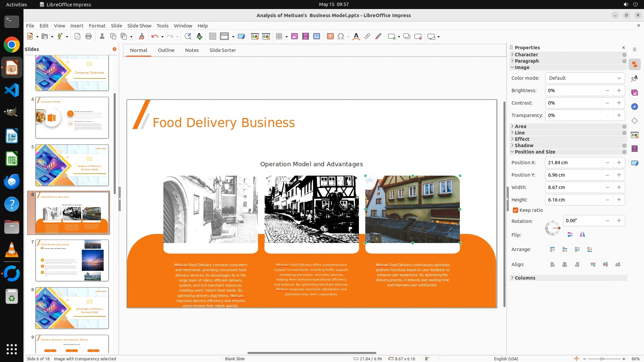Image resolution: width=644 pixels, height=362 pixels.
Task: Switch to Slide Sorter tab
Action: coord(222,50)
